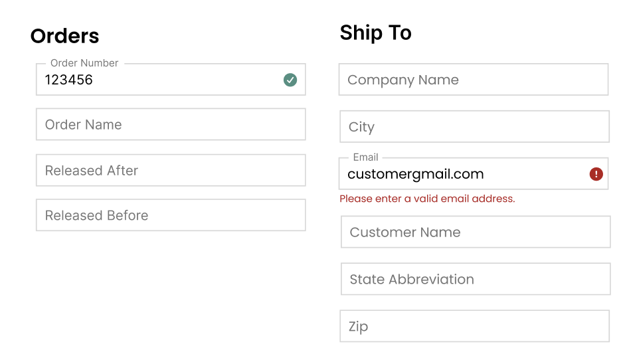This screenshot has height=364, width=627.
Task: Click the invalid email error message
Action: coord(427,199)
